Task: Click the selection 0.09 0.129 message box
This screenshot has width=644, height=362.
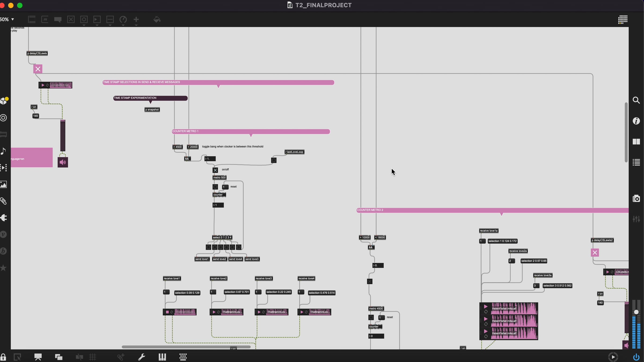Action: (187, 293)
